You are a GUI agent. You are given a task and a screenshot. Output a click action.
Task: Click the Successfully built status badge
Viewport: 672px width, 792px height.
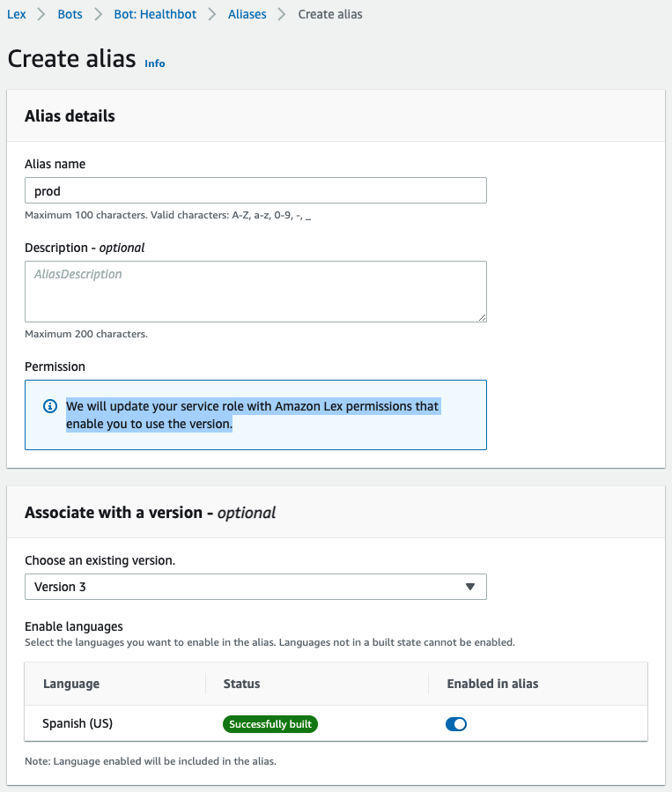[270, 724]
